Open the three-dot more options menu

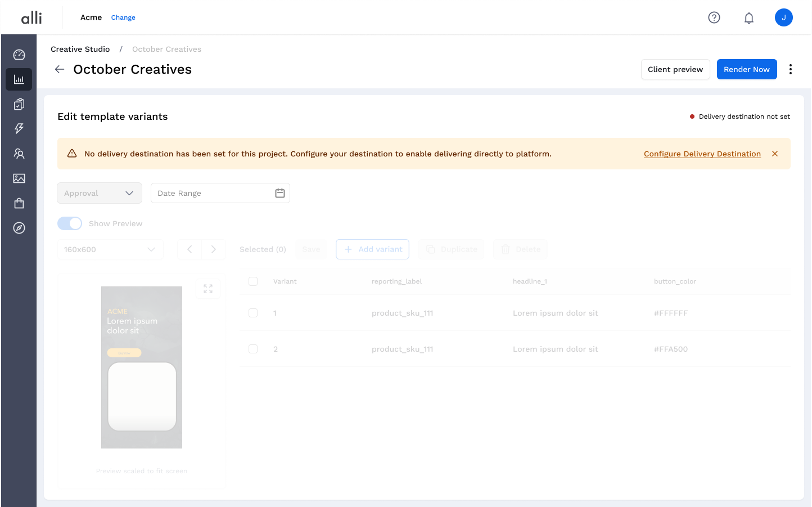(791, 69)
